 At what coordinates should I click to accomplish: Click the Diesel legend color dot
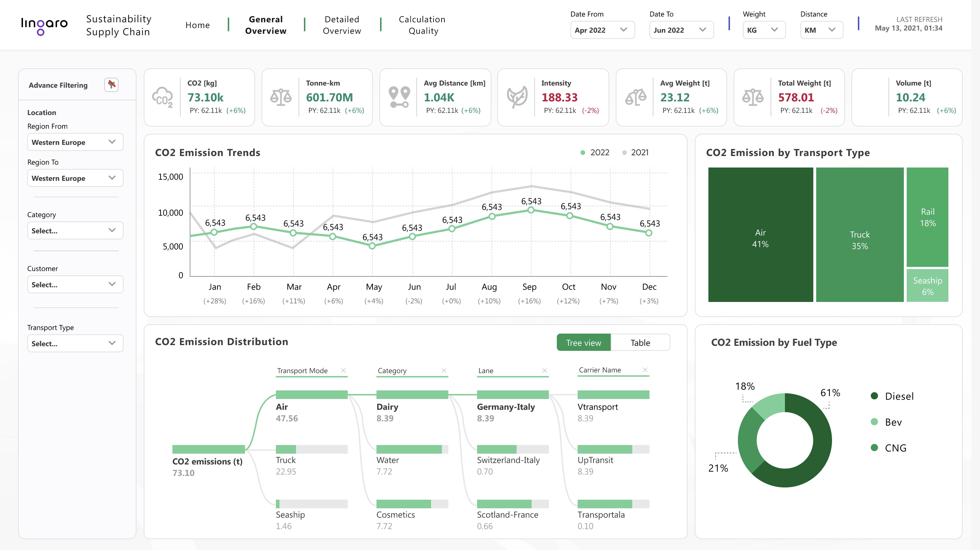(x=874, y=396)
